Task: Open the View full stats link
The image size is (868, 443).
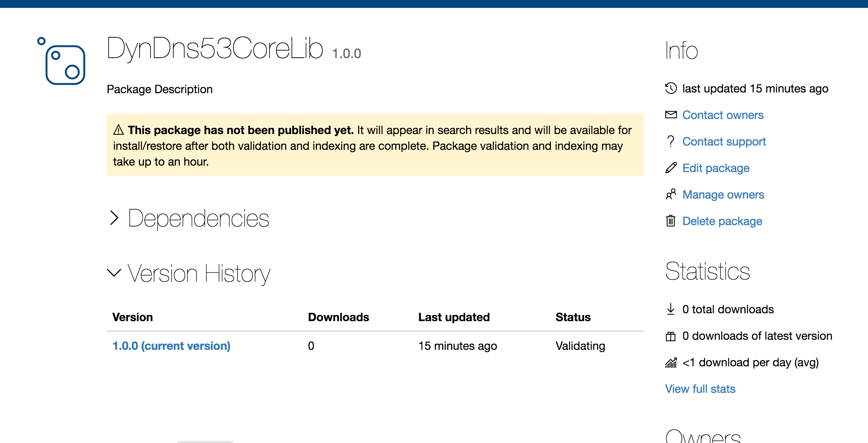Action: [700, 389]
